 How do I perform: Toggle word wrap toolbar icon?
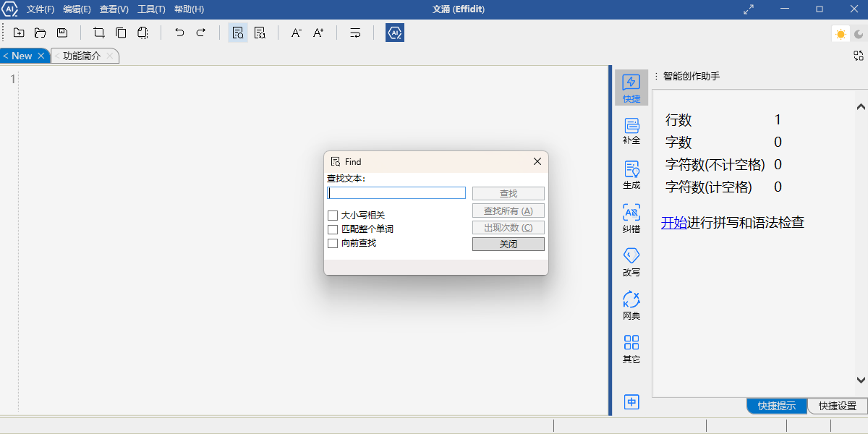[355, 33]
